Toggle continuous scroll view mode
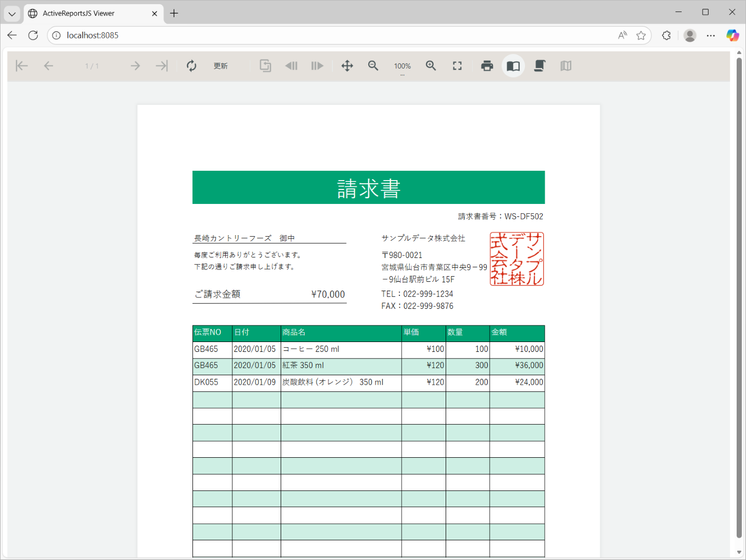 (540, 65)
